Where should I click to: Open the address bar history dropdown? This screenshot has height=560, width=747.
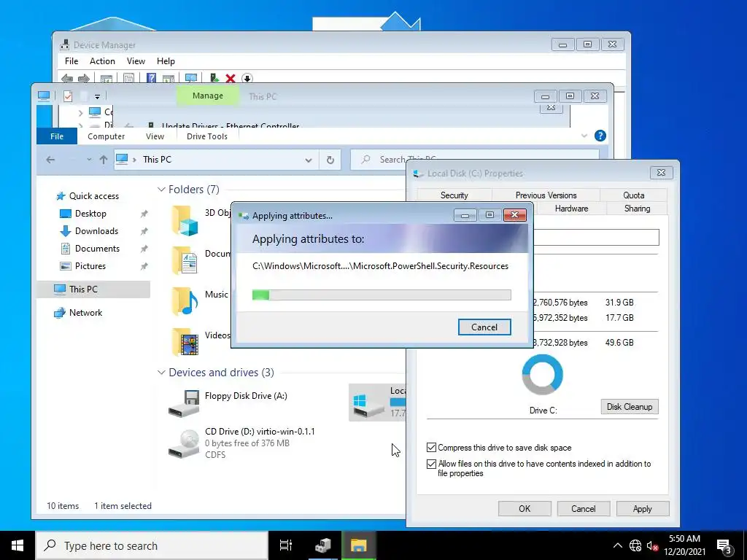309,160
